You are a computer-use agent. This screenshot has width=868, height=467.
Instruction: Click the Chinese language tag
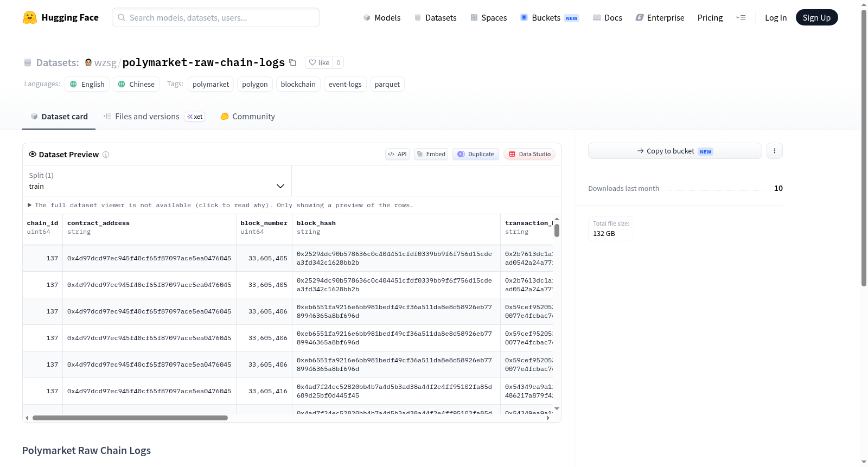136,84
